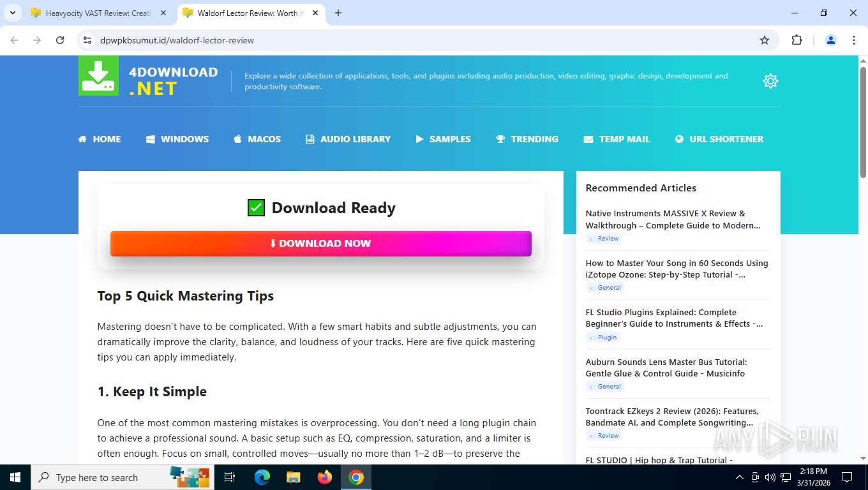Viewport: 868px width, 490px height.
Task: Click the taskbar search box
Action: coord(121,477)
